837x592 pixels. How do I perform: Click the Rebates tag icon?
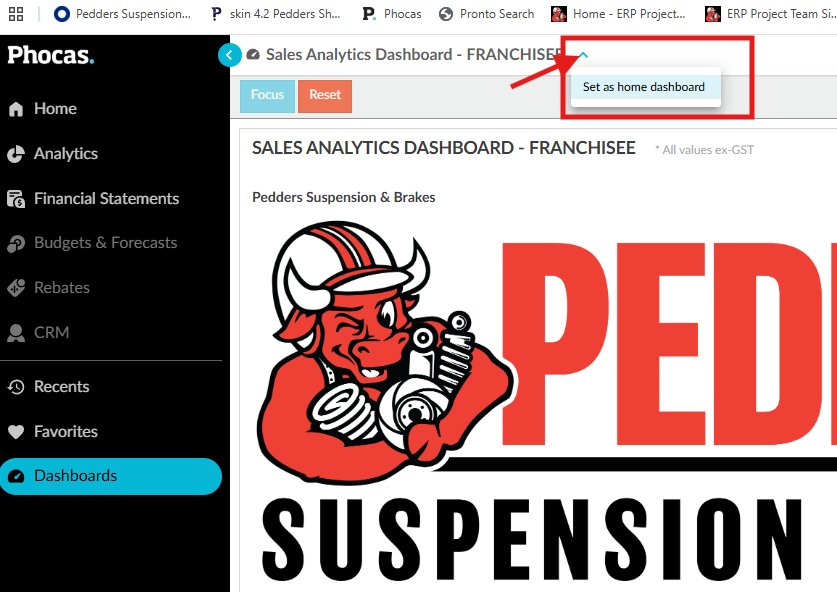[16, 288]
